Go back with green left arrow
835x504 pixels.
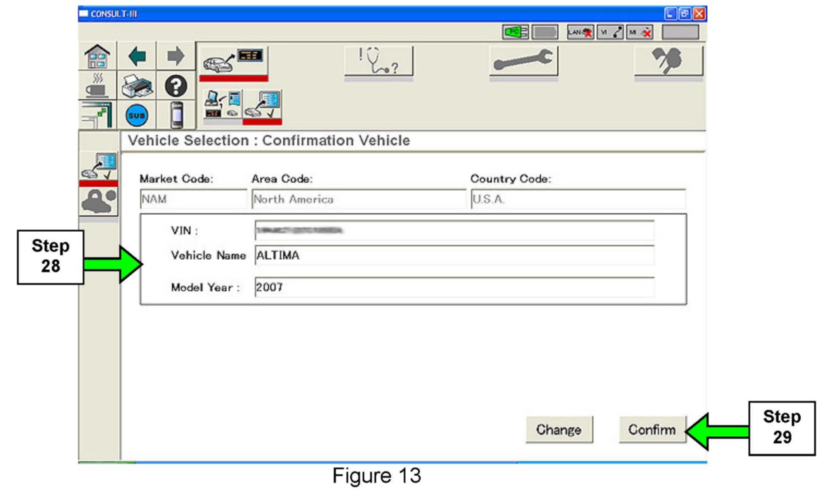click(137, 56)
